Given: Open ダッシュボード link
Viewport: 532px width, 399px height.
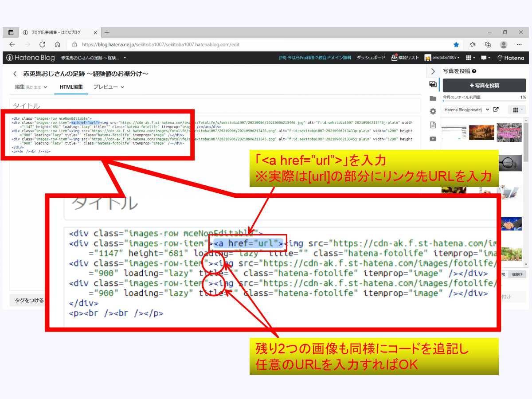Looking at the screenshot, I should click(x=371, y=58).
